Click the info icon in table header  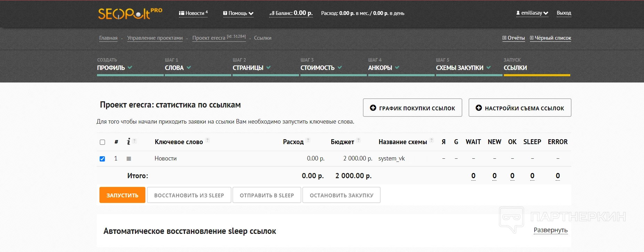pos(129,141)
